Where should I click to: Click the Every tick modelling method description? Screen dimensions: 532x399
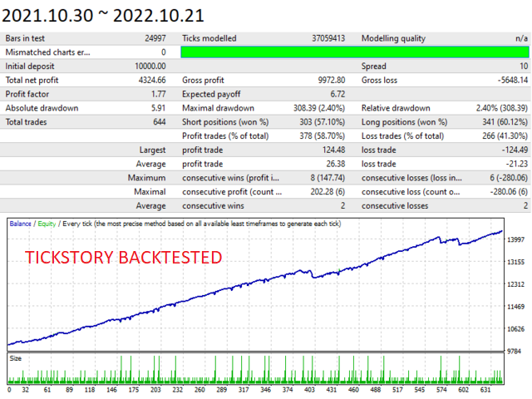pyautogui.click(x=202, y=224)
